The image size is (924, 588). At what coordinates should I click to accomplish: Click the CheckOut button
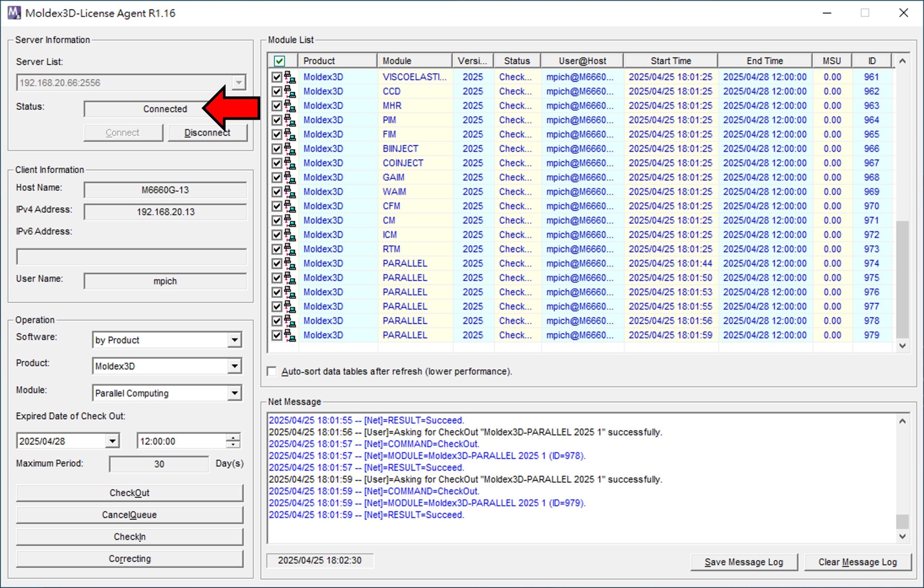click(x=130, y=493)
